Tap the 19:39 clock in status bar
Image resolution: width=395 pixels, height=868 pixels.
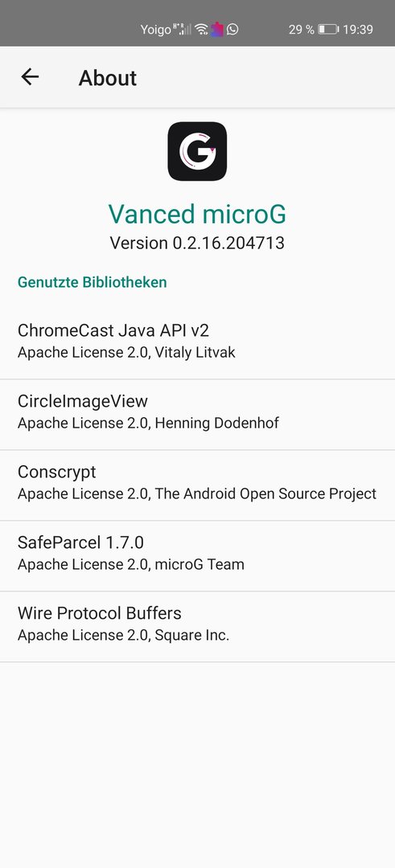pos(358,30)
